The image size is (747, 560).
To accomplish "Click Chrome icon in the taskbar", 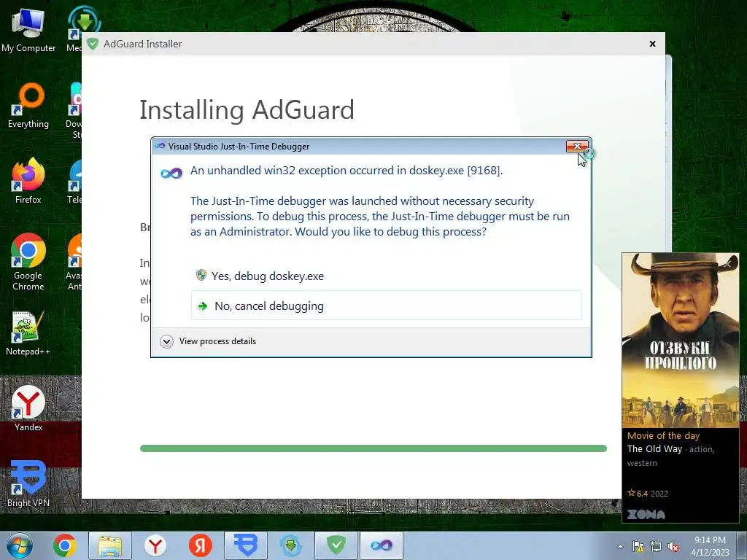I will coord(64,545).
